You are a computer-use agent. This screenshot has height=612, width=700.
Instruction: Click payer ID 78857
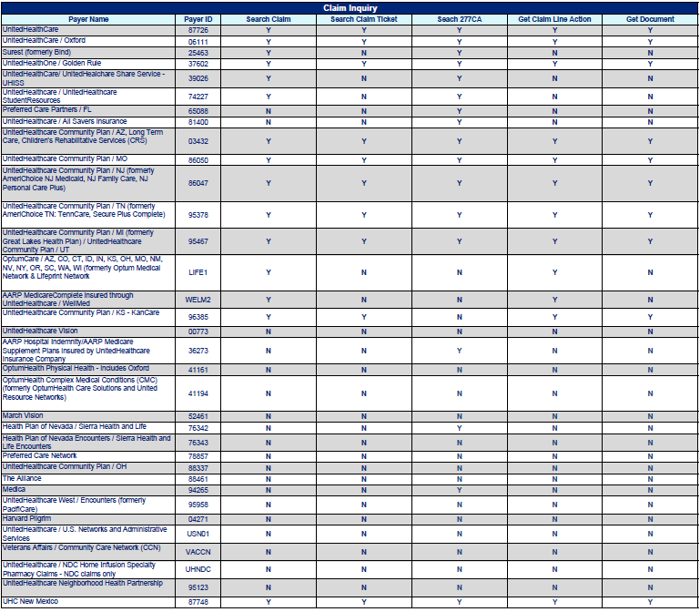pos(198,456)
